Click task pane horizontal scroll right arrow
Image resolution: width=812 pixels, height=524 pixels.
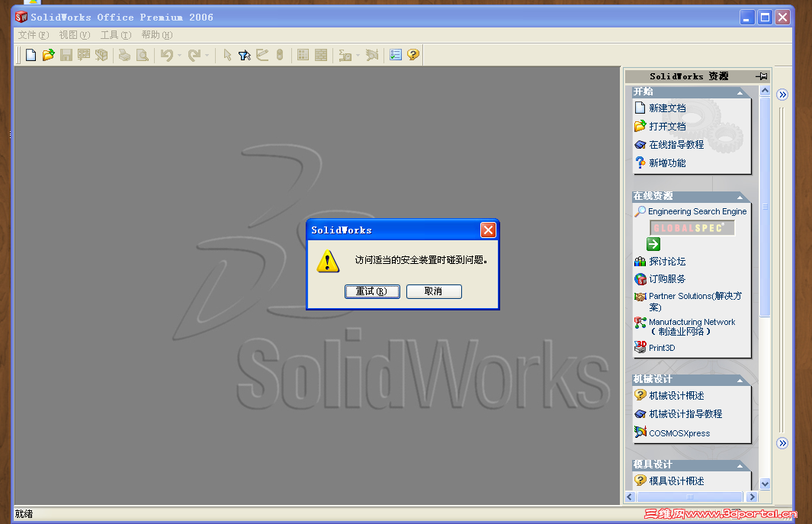752,497
